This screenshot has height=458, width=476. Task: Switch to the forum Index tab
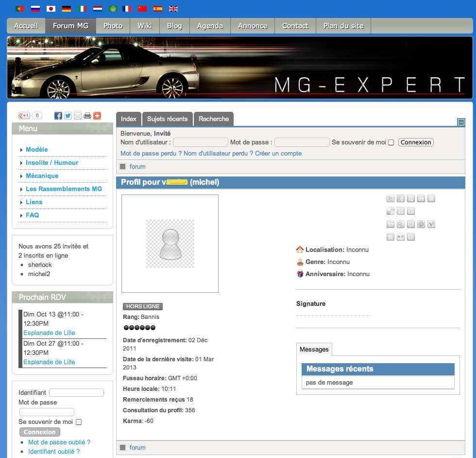coord(129,119)
